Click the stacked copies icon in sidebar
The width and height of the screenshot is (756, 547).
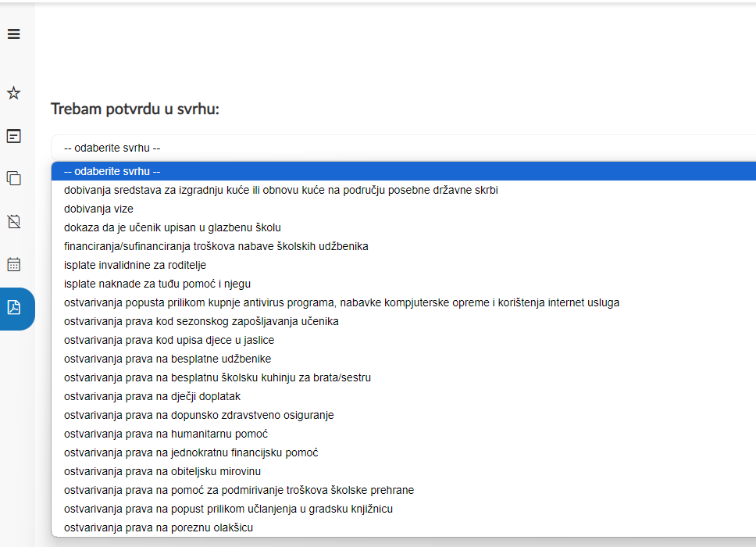click(13, 178)
